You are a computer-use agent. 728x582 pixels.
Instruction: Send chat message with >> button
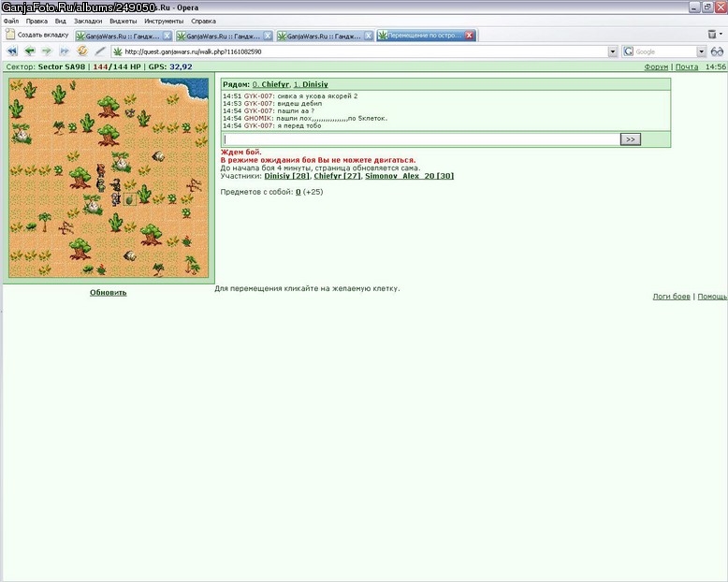pyautogui.click(x=631, y=139)
